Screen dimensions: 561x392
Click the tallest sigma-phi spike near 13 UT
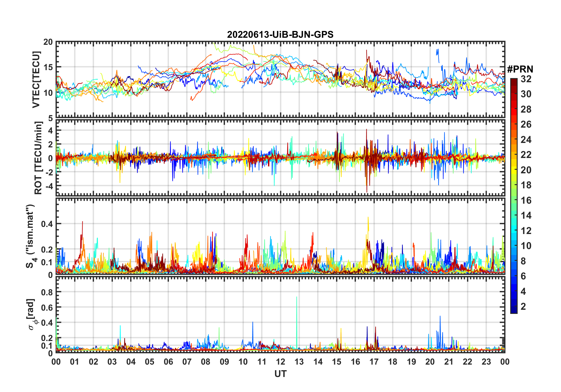click(x=296, y=298)
